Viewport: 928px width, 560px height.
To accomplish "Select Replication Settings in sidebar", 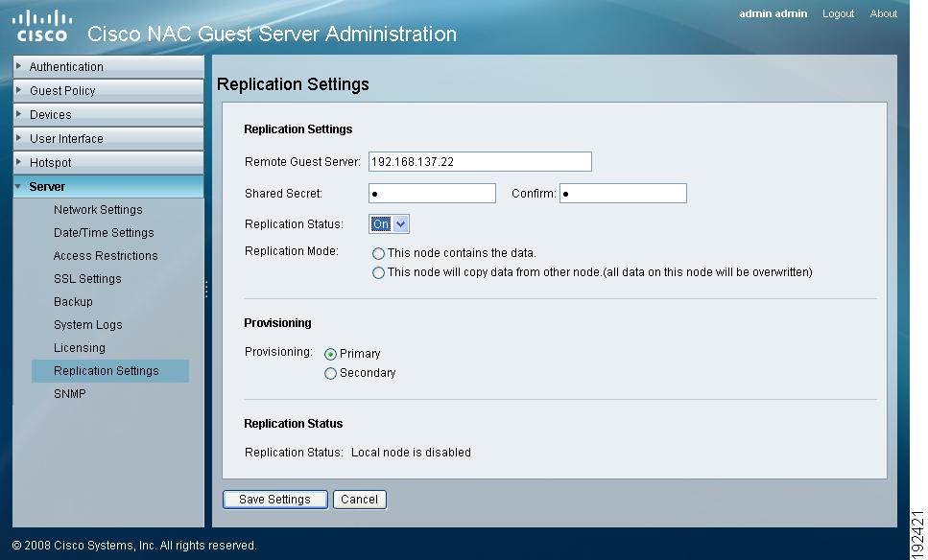I will click(x=110, y=371).
